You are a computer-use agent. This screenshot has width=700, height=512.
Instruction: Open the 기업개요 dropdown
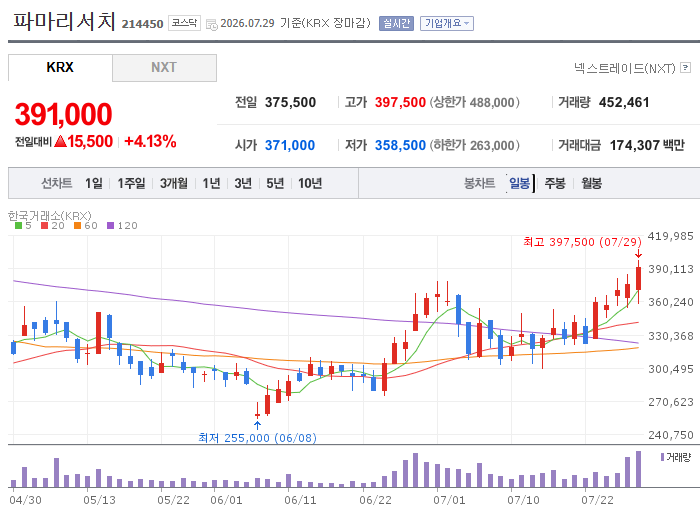(x=446, y=23)
